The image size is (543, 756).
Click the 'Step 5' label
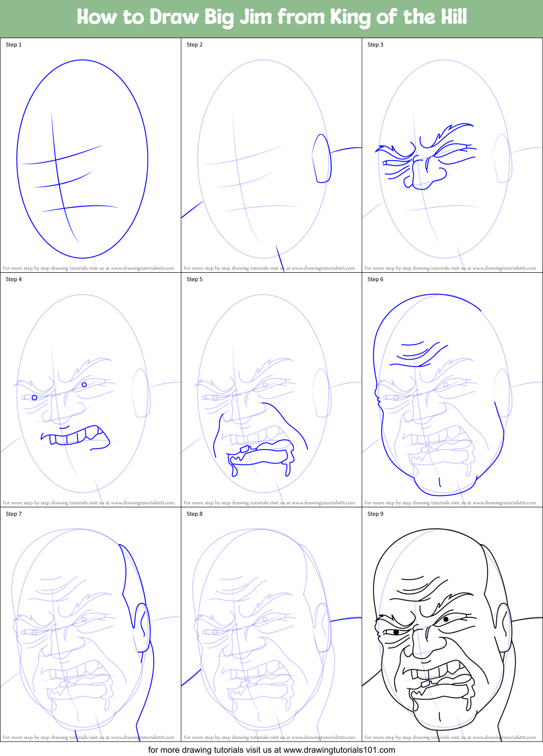tap(194, 279)
